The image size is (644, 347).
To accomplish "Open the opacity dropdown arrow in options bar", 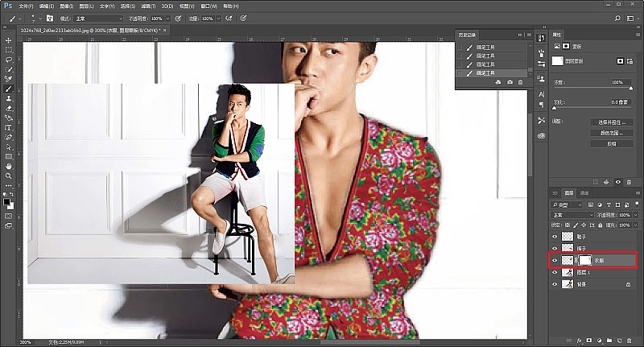I will pyautogui.click(x=167, y=19).
